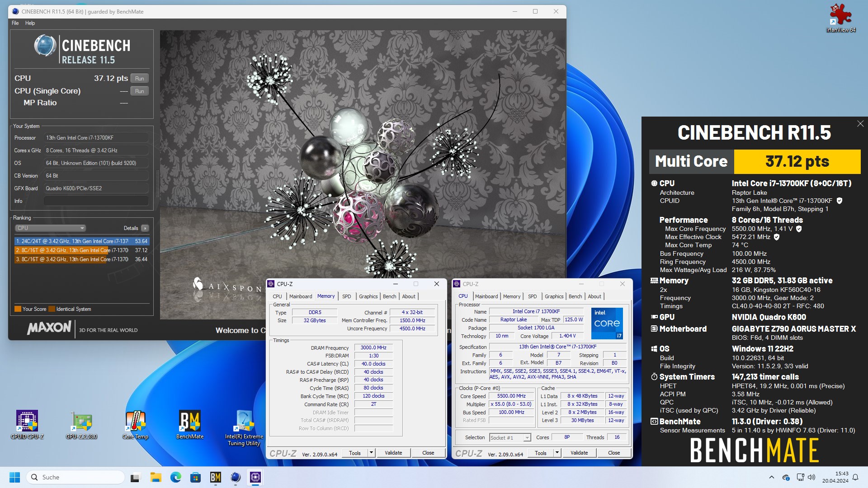868x488 pixels.
Task: Click the CPUID verified shield icon
Action: 840,201
